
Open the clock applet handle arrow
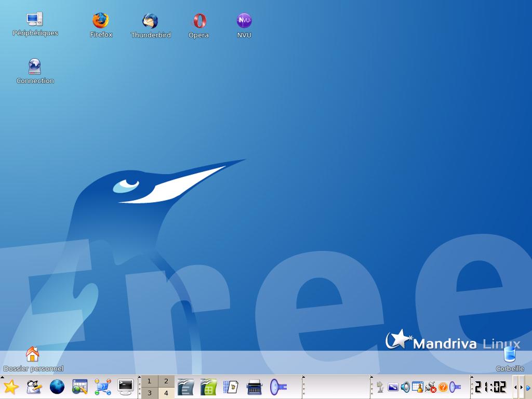coord(472,377)
